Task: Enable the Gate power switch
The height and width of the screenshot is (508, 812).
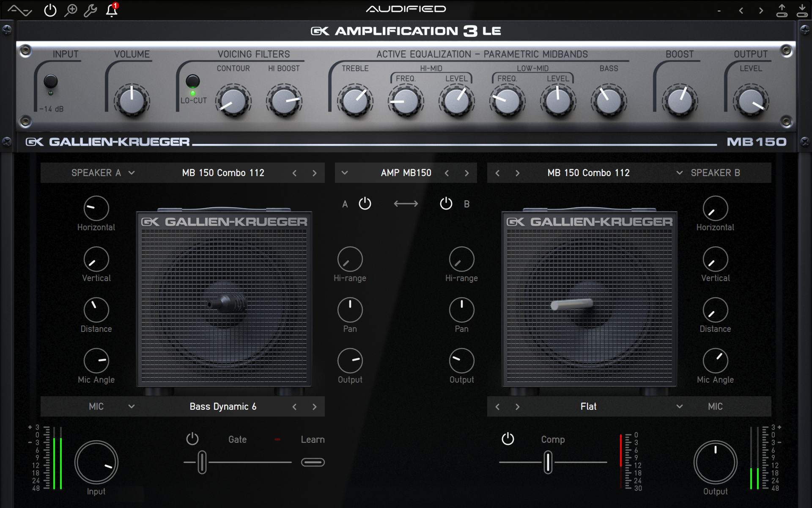Action: pos(192,439)
